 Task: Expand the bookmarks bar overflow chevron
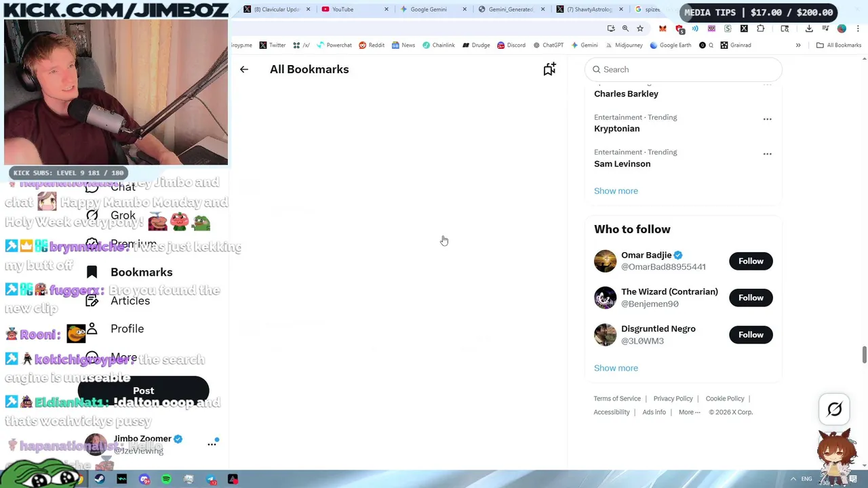(x=798, y=45)
